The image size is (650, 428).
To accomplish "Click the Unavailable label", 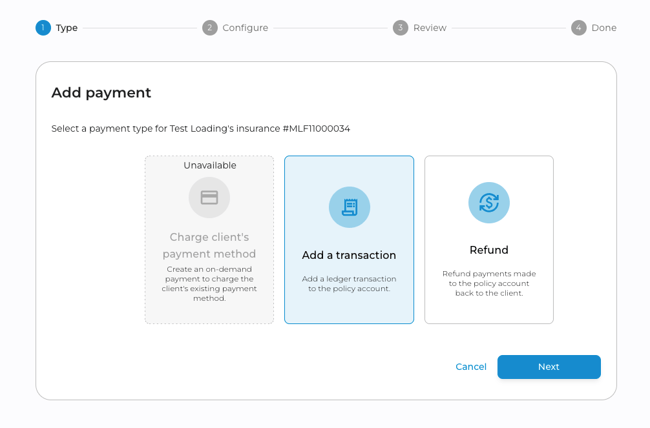I will tap(210, 165).
